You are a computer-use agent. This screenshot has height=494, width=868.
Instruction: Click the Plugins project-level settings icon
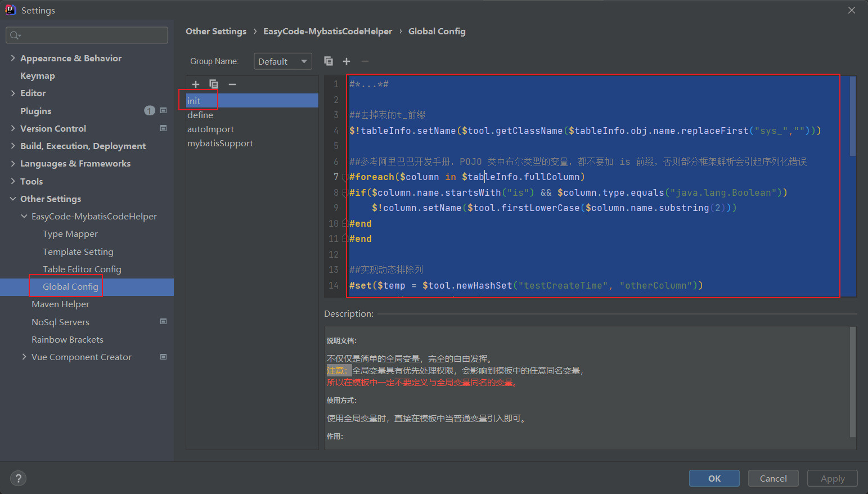(x=164, y=111)
